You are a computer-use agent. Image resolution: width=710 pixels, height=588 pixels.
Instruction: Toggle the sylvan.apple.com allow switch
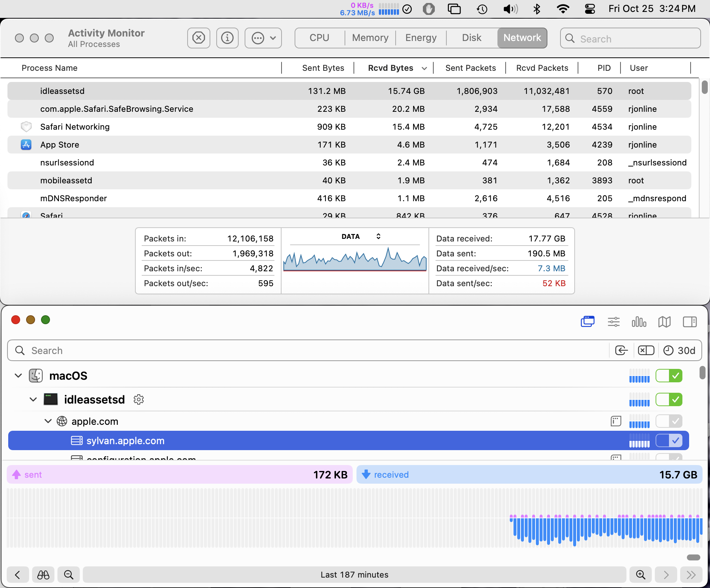669,441
